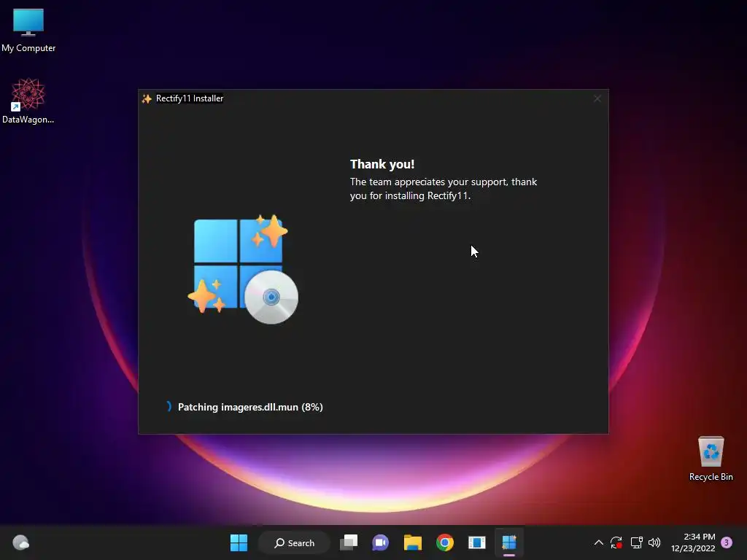Image resolution: width=747 pixels, height=560 pixels.
Task: Click the Rectify11 Installer title bar sparkle icon
Action: pyautogui.click(x=147, y=98)
